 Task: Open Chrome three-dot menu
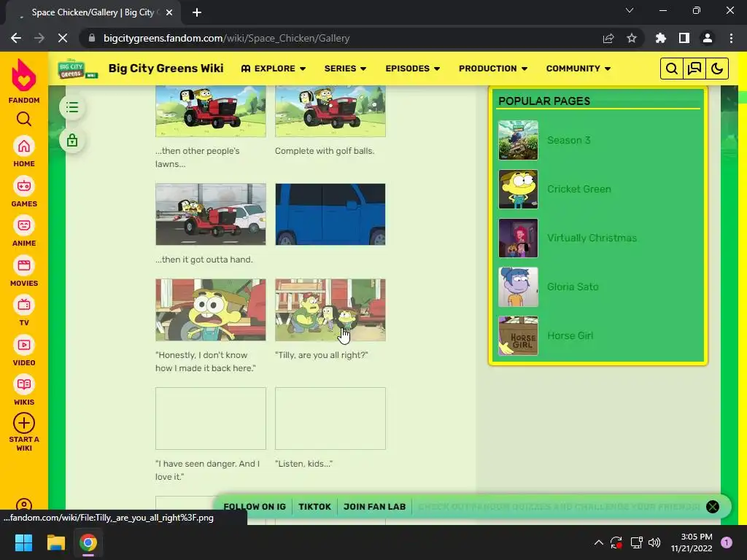point(731,38)
